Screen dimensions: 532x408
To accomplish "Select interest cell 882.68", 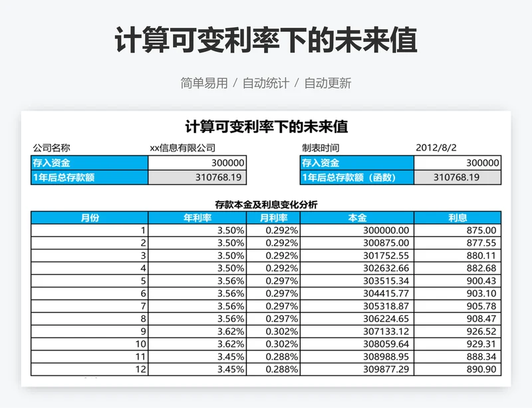I will coord(458,268).
